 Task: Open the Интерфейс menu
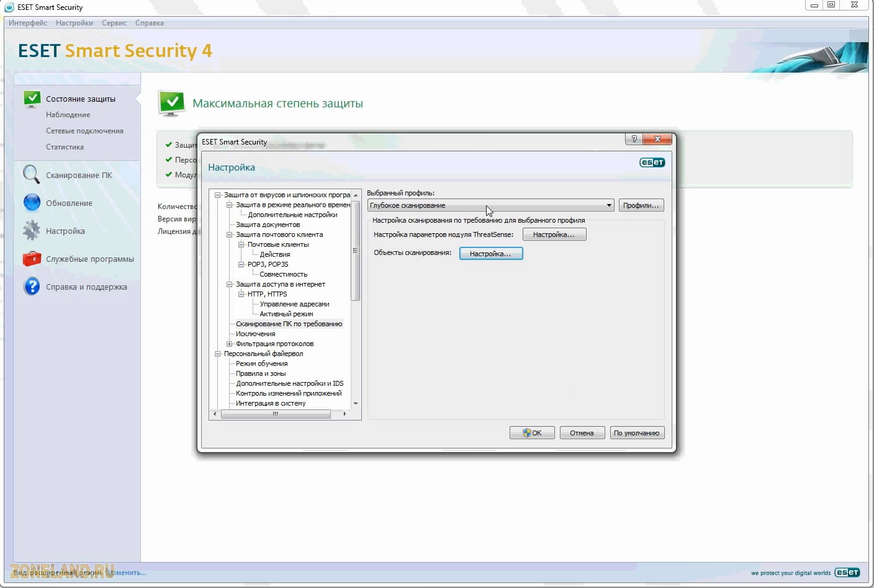pyautogui.click(x=28, y=23)
